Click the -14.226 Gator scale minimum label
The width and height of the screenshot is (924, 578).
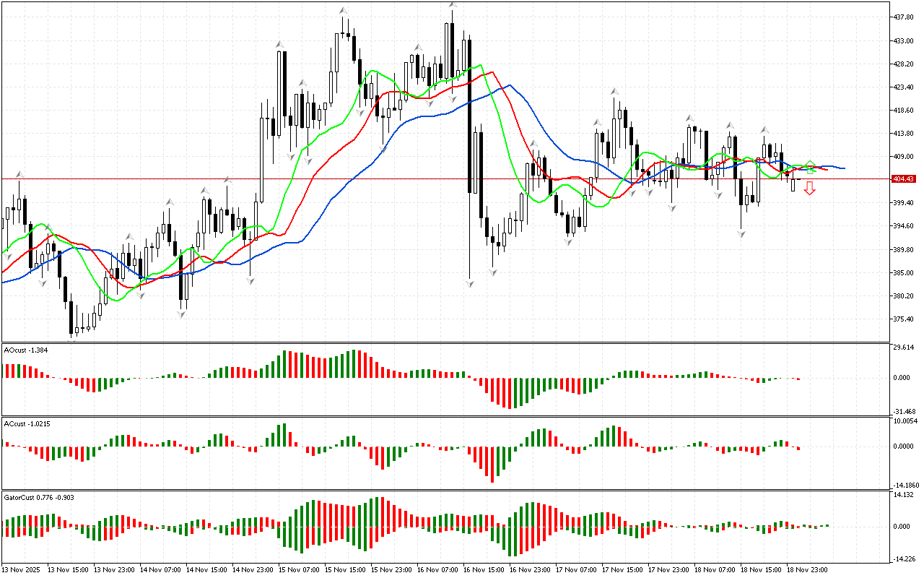coord(904,558)
